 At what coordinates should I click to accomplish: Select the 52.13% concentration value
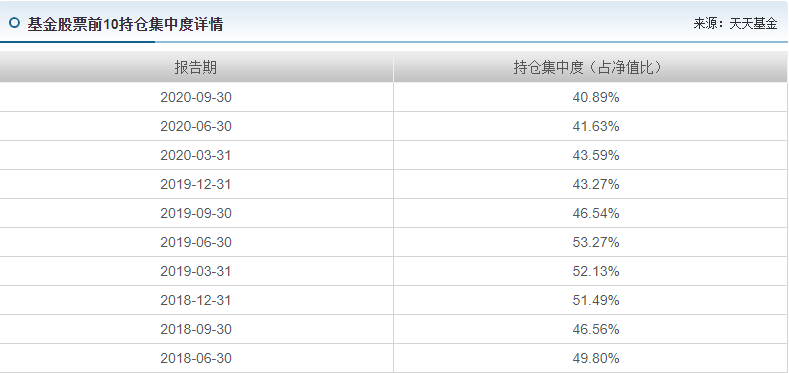596,271
